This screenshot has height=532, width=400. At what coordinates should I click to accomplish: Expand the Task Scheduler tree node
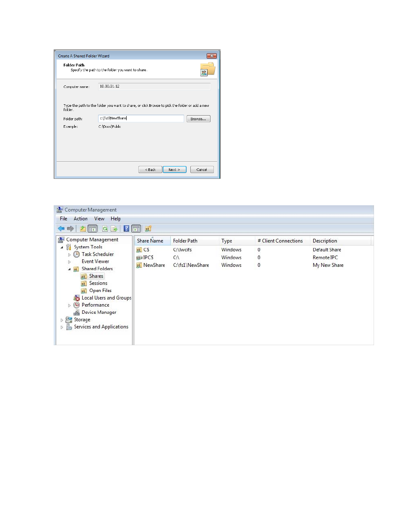click(x=70, y=255)
